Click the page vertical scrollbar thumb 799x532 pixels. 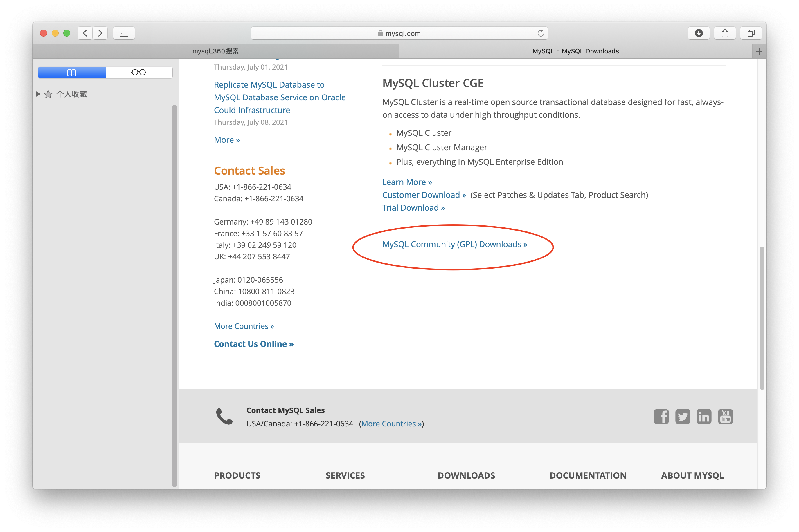[762, 318]
